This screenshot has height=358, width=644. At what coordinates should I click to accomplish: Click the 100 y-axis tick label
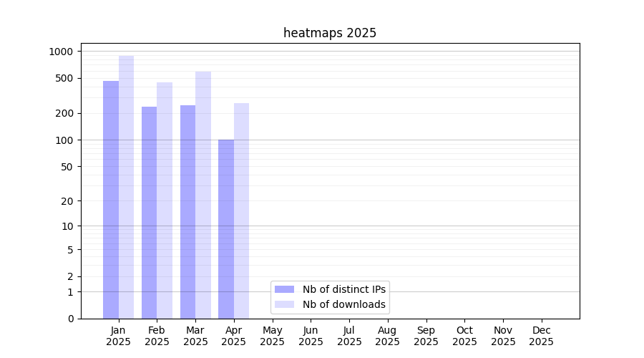64,140
